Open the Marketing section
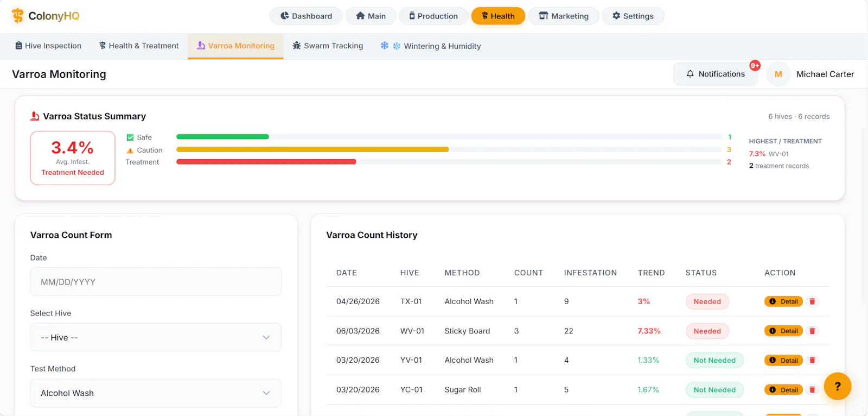The height and width of the screenshot is (416, 868). 564,16
